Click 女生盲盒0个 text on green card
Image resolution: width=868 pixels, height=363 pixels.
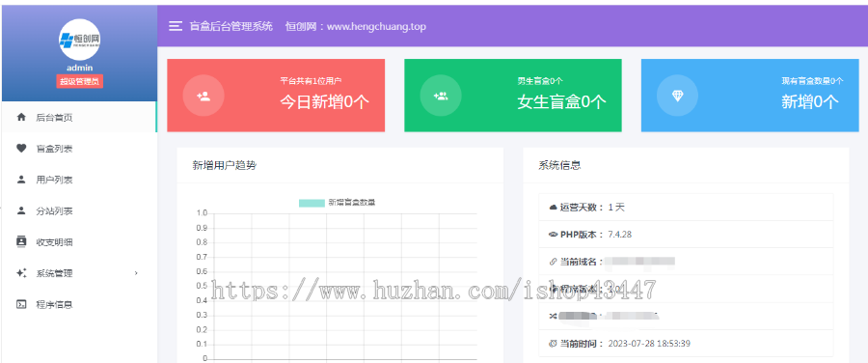pyautogui.click(x=562, y=101)
